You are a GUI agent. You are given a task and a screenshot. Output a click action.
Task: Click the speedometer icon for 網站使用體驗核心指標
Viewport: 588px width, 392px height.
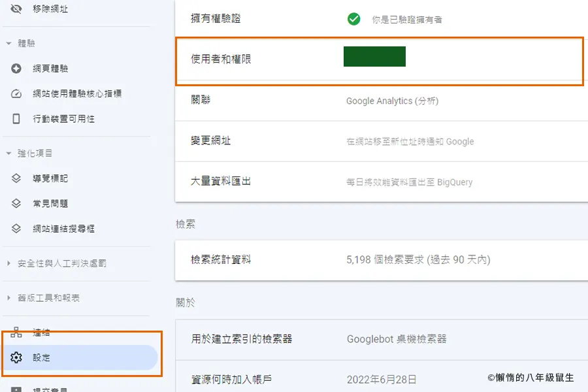coord(16,94)
